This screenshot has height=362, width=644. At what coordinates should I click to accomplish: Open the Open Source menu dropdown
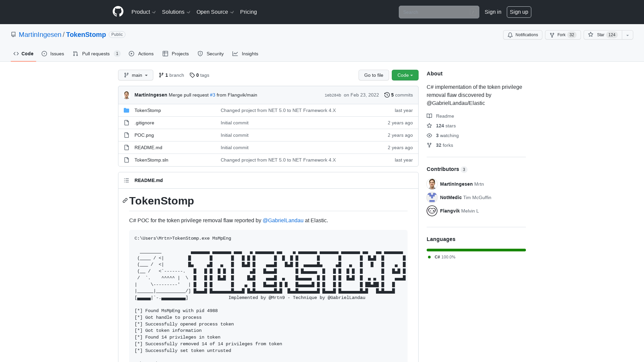coord(215,12)
